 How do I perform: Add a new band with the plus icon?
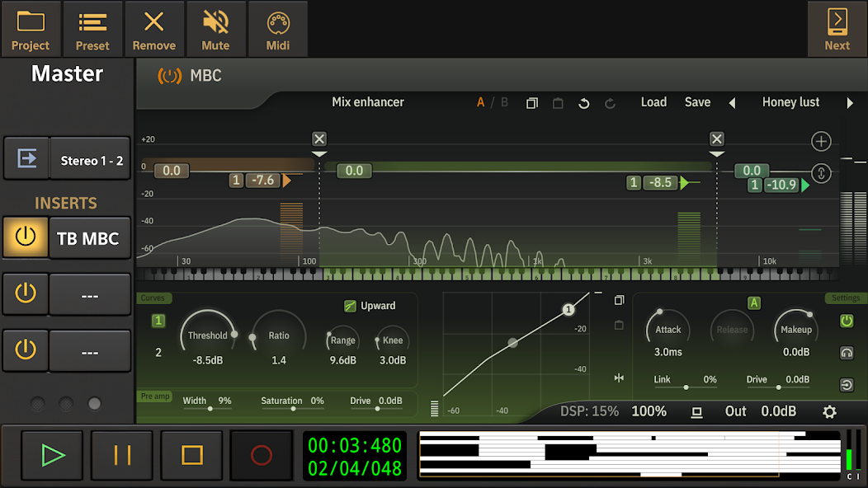(821, 141)
